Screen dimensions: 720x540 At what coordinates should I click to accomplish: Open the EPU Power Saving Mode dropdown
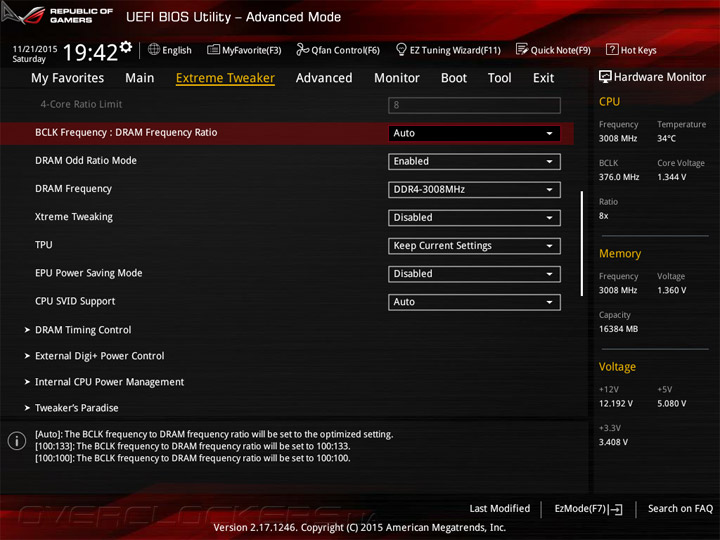(474, 274)
